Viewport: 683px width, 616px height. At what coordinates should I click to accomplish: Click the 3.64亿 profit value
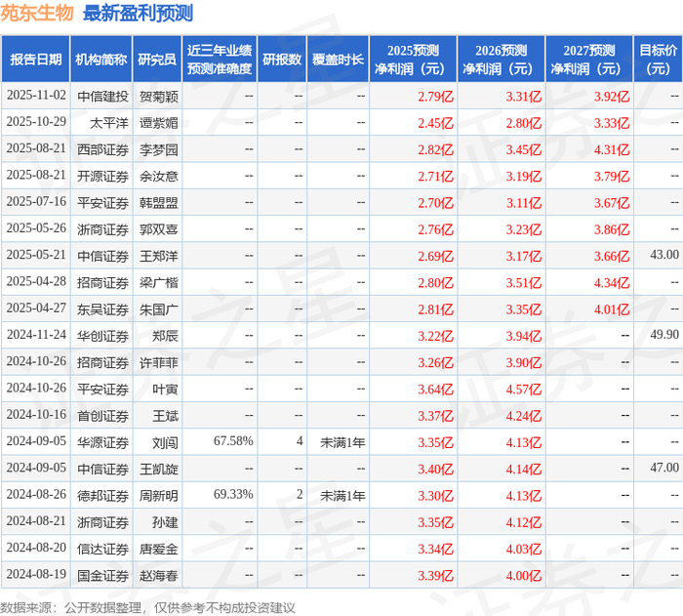coord(435,390)
